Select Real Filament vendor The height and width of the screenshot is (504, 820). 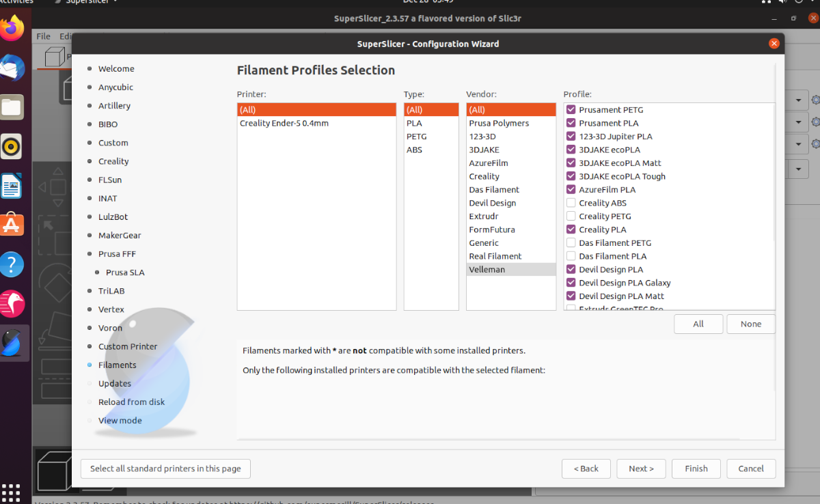[x=511, y=256]
